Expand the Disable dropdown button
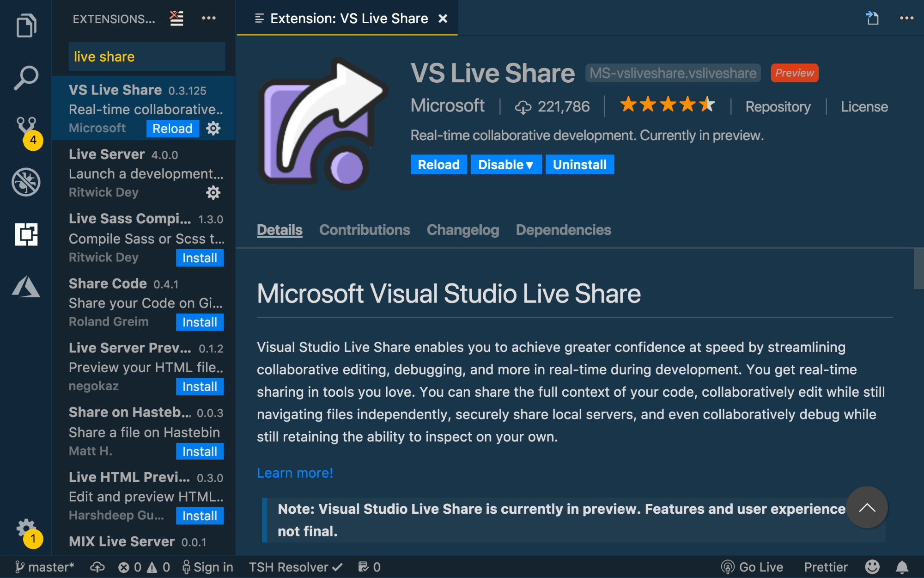This screenshot has height=578, width=924. (506, 165)
